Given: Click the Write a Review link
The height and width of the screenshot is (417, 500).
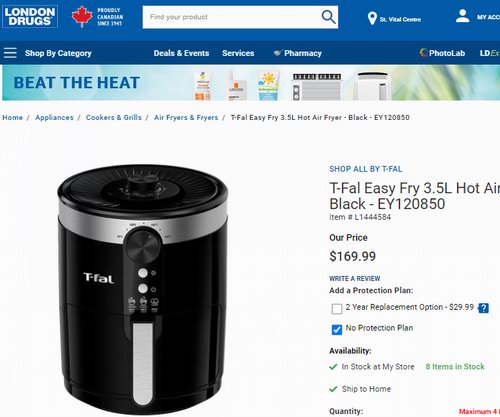Looking at the screenshot, I should coord(355,278).
